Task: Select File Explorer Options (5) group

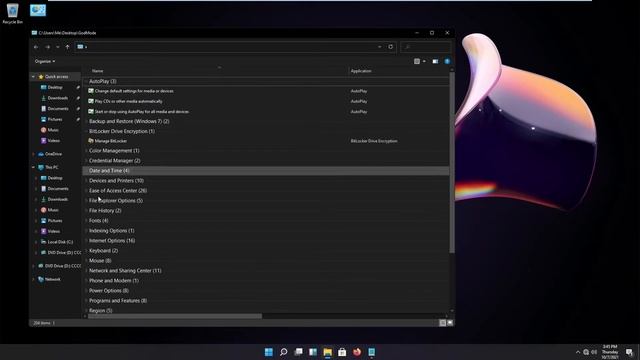Action: 116,201
